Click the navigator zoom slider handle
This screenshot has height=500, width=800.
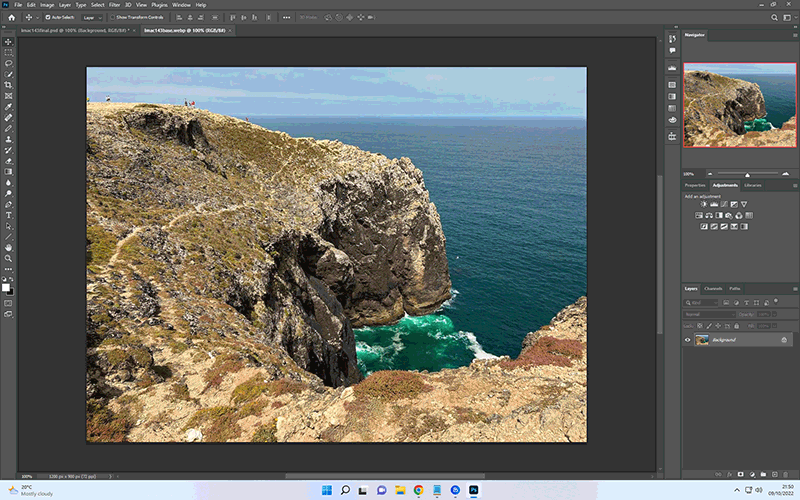tap(747, 174)
